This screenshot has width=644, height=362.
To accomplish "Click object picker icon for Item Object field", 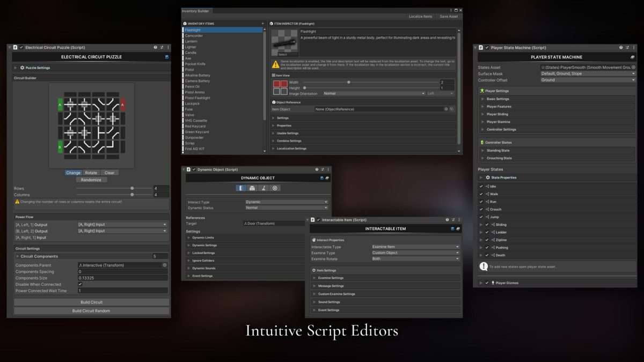I will pyautogui.click(x=446, y=109).
